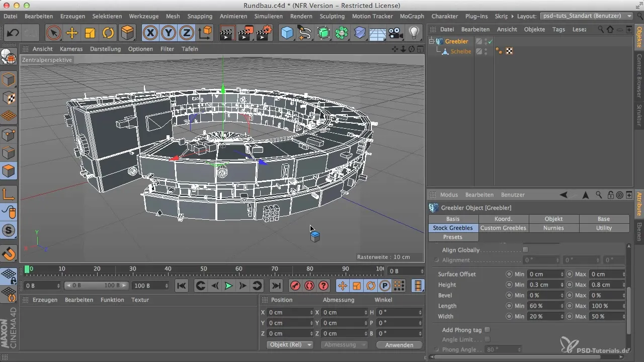The width and height of the screenshot is (644, 362).
Task: Add a cube primitive object
Action: pos(287,33)
